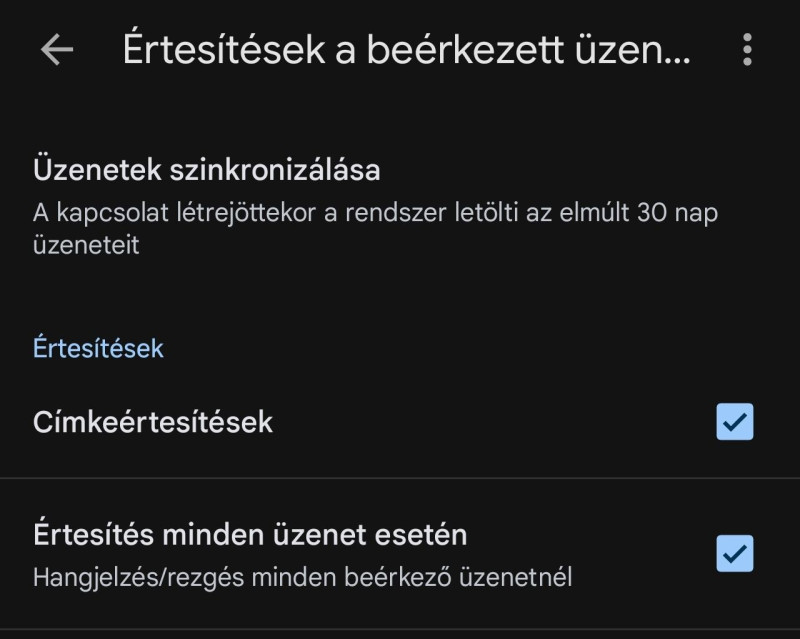Open Üzenetek szinkronizálása setting
The height and width of the screenshot is (639, 800).
coord(207,170)
